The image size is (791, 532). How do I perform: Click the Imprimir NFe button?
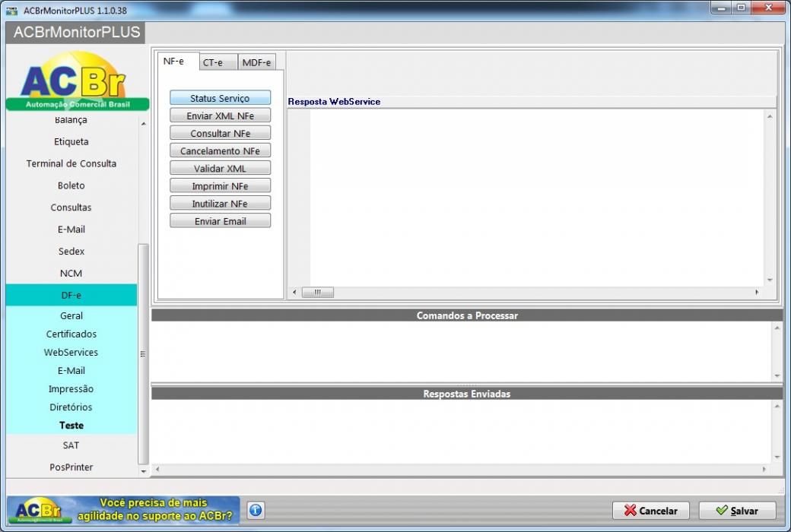[x=220, y=186]
